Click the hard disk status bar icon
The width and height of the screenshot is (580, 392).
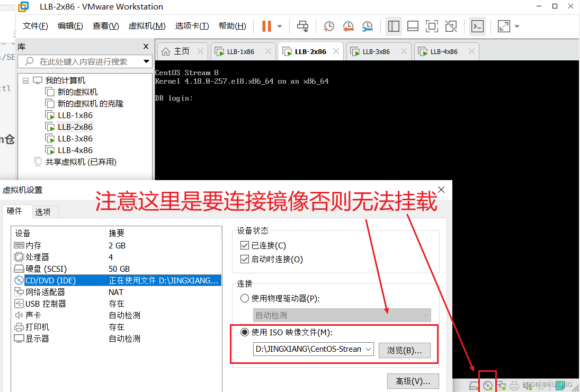tap(474, 386)
